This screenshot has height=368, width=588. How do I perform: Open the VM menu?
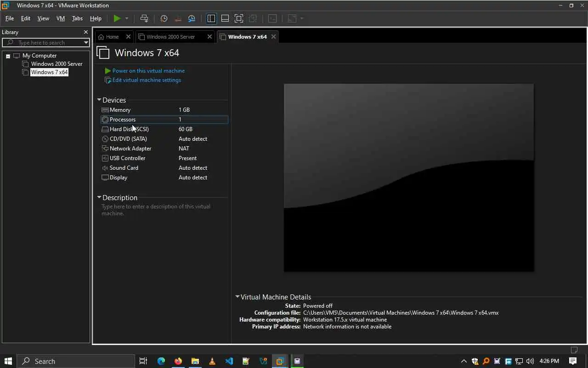(x=61, y=18)
